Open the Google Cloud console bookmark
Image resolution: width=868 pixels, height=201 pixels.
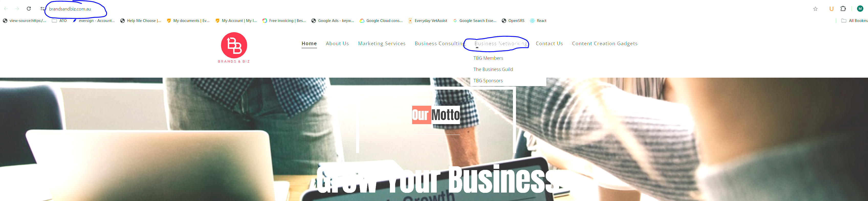click(381, 20)
